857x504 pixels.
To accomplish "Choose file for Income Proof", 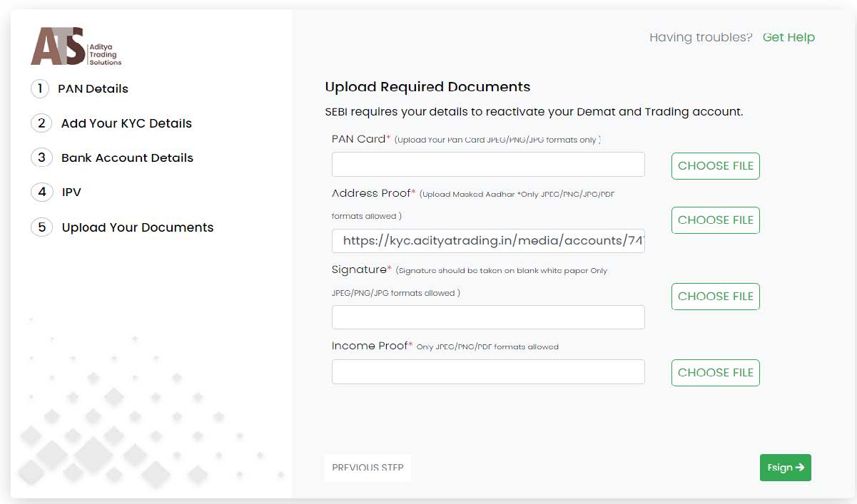I will 716,372.
